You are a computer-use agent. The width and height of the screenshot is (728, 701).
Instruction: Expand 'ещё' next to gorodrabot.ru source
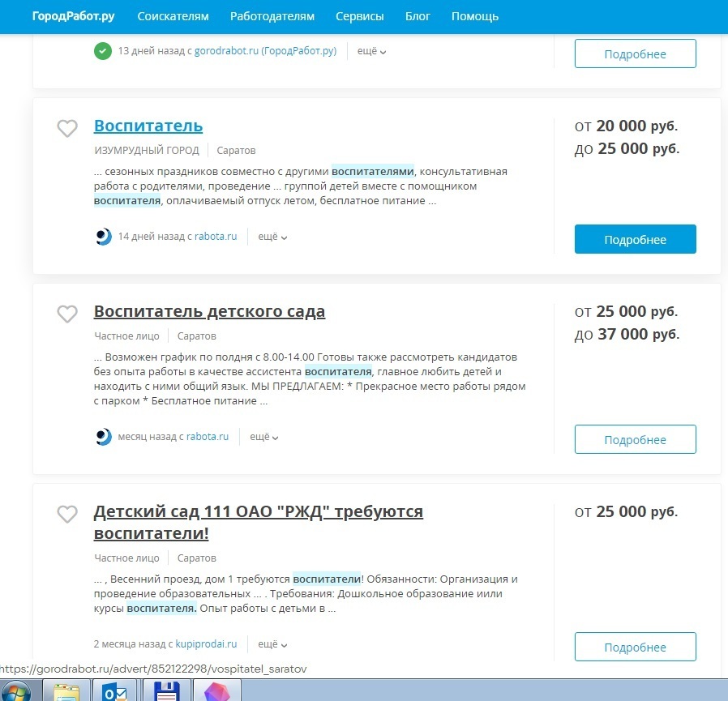371,51
